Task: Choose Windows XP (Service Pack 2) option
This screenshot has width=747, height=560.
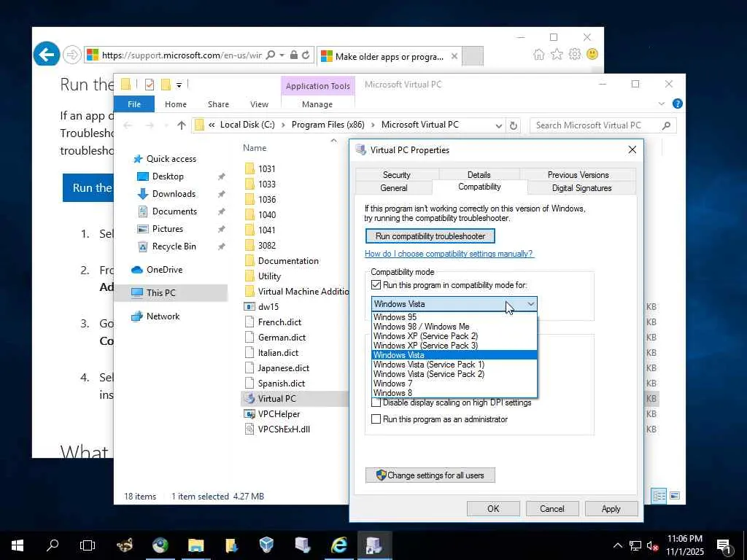Action: point(454,335)
